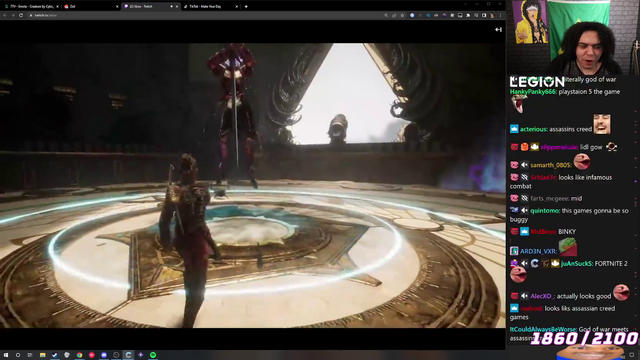This screenshot has height=360, width=640.
Task: Bookmark this page with the star icon
Action: pyautogui.click(x=402, y=15)
